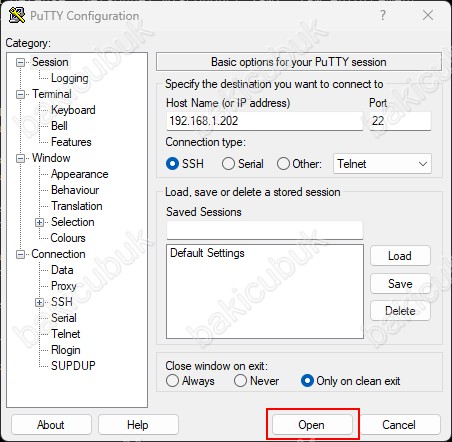Collapse the Connection category node

(x=20, y=254)
